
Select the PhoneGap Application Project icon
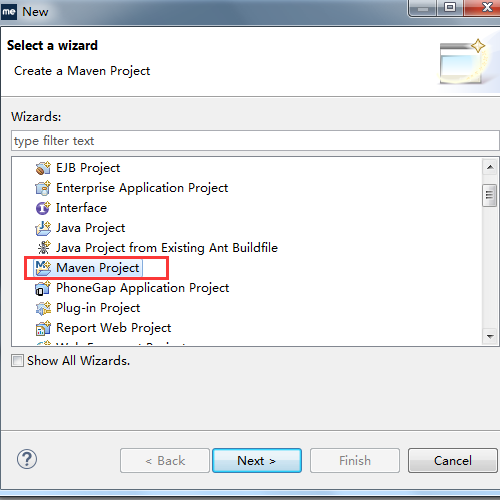point(43,288)
